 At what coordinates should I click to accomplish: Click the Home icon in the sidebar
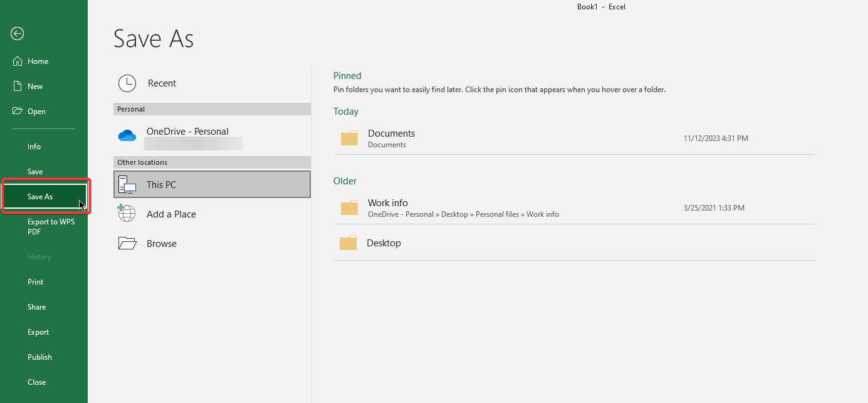[18, 61]
